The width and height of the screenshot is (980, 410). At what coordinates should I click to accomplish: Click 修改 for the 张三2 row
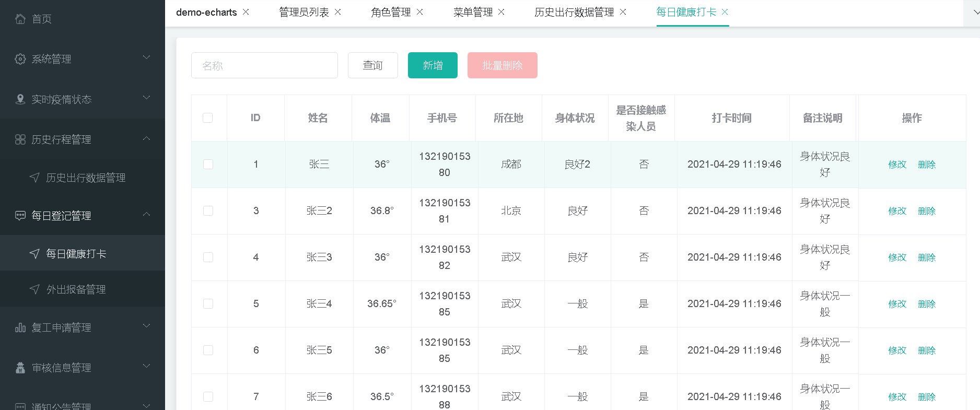pyautogui.click(x=897, y=211)
